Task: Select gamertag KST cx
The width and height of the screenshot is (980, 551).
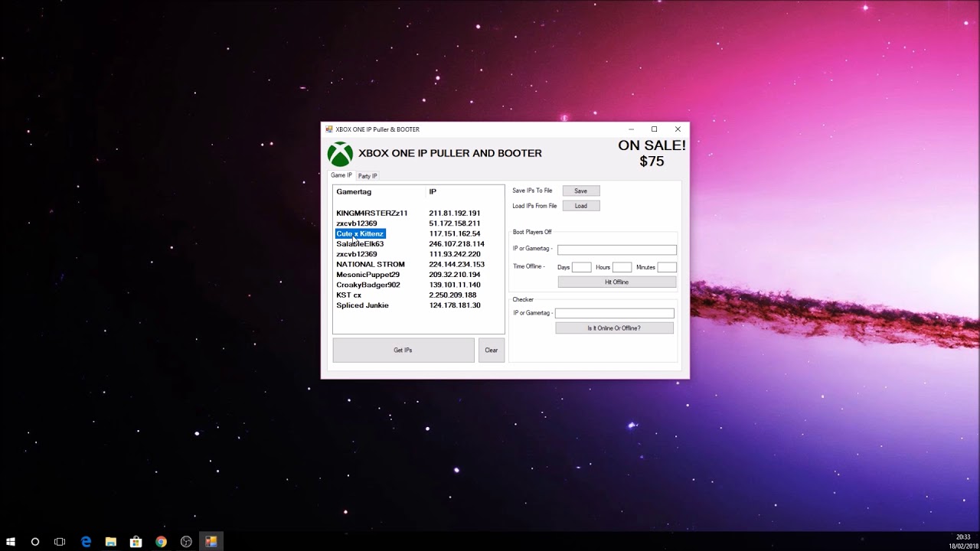Action: click(348, 295)
